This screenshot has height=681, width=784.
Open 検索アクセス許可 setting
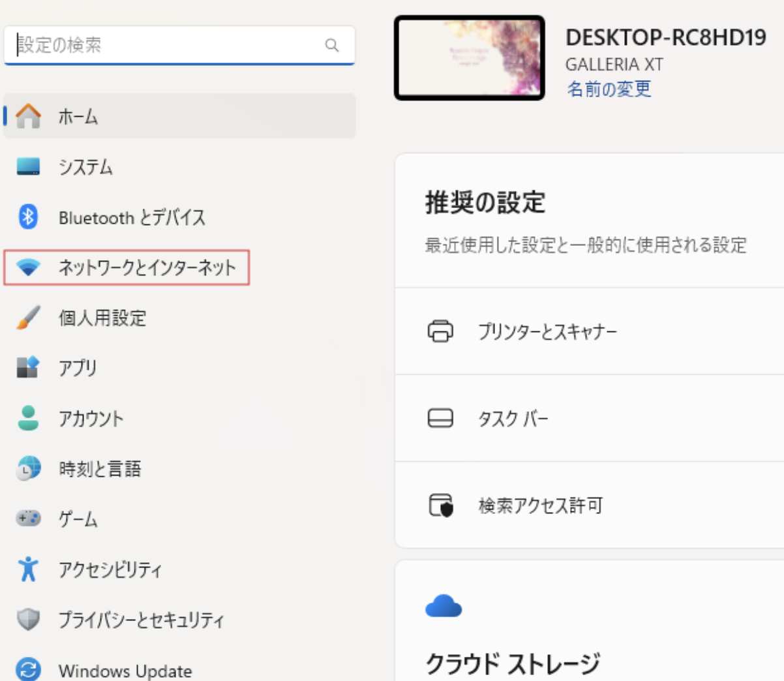click(540, 506)
